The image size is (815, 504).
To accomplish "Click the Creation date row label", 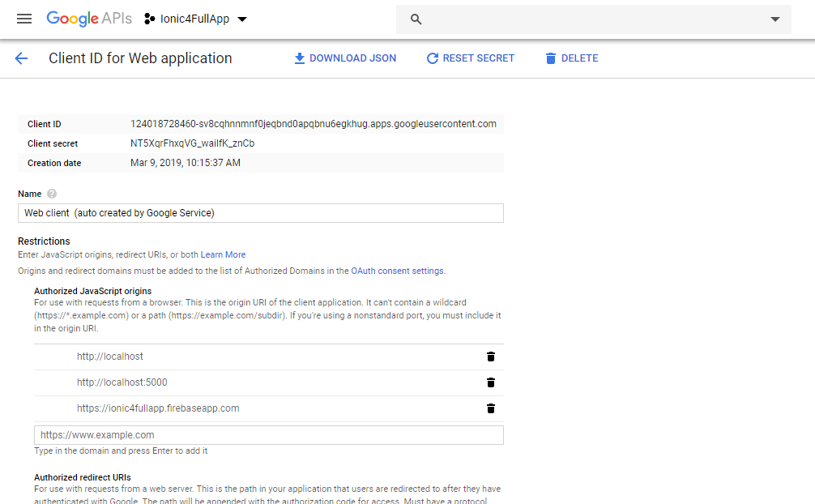I will (54, 164).
